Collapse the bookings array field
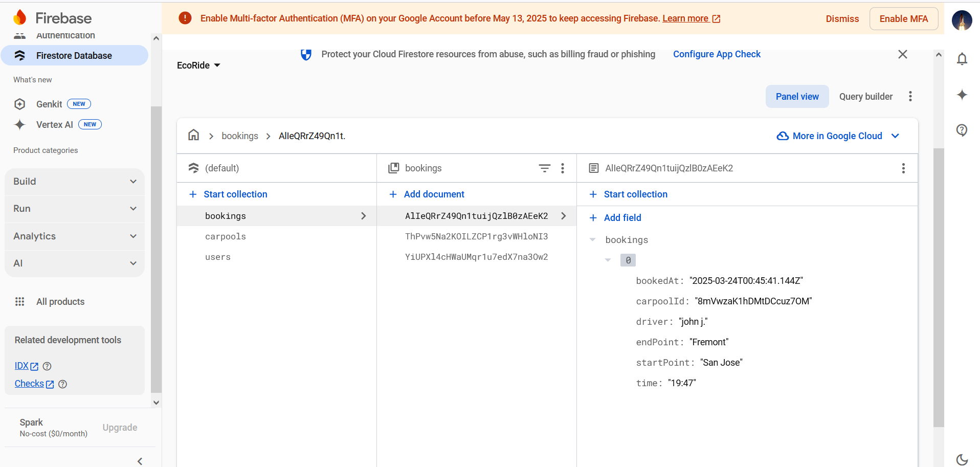 pos(593,240)
